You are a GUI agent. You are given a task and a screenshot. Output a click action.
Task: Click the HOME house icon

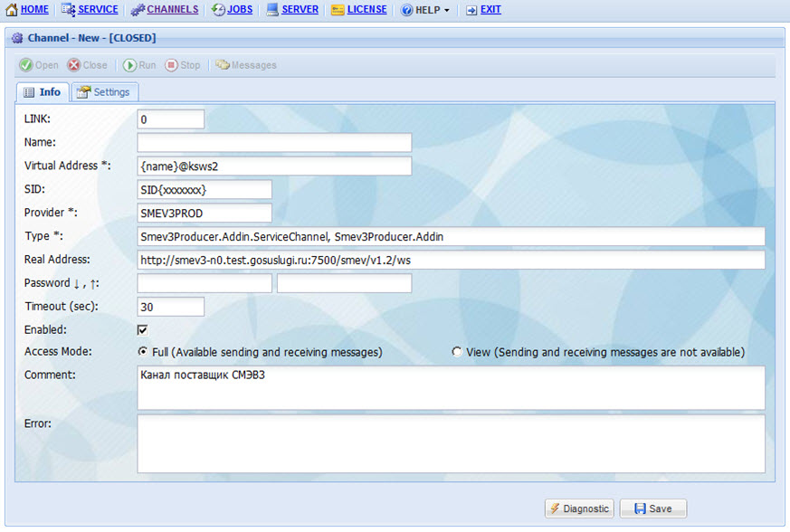pos(12,10)
